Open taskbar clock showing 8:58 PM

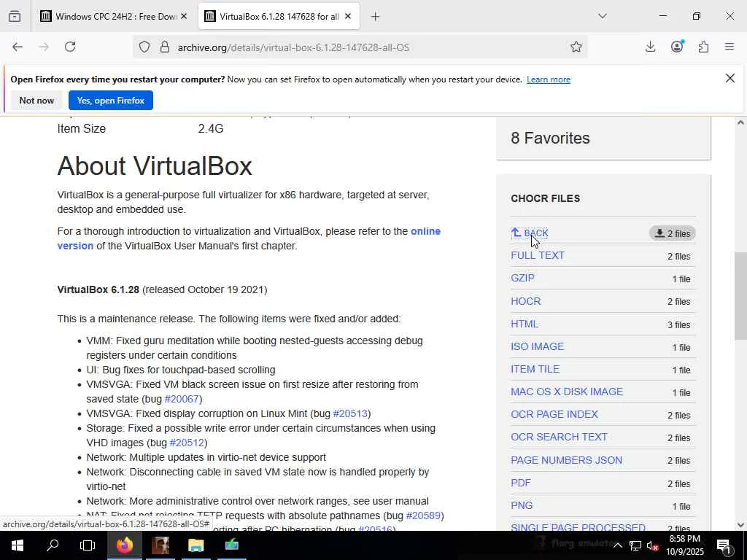coord(684,545)
